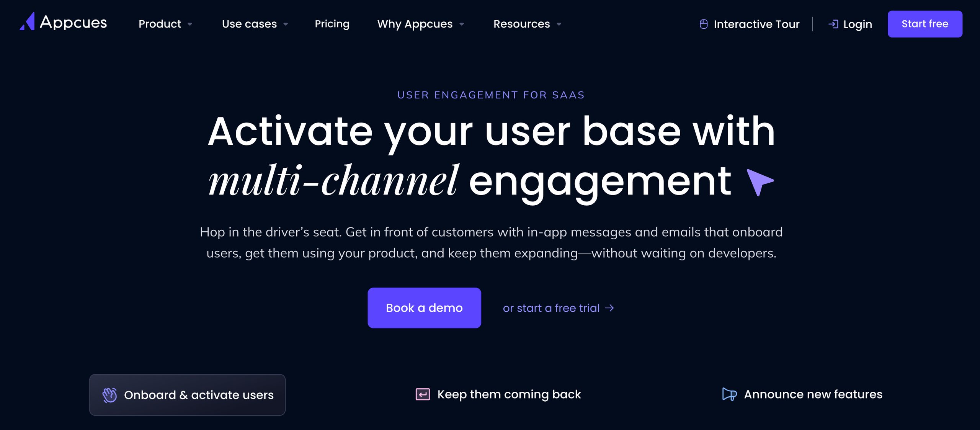
Task: Select the Pricing menu item
Action: (x=332, y=24)
